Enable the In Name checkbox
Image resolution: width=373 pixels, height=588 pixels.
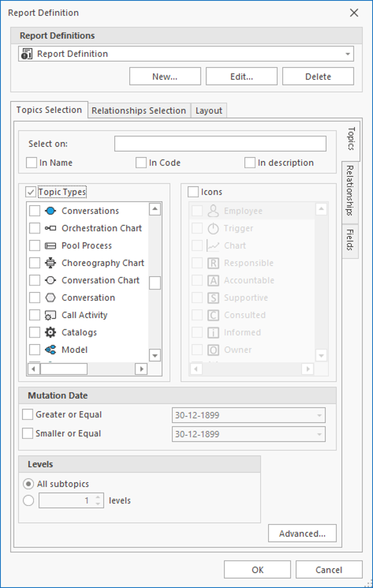(32, 163)
